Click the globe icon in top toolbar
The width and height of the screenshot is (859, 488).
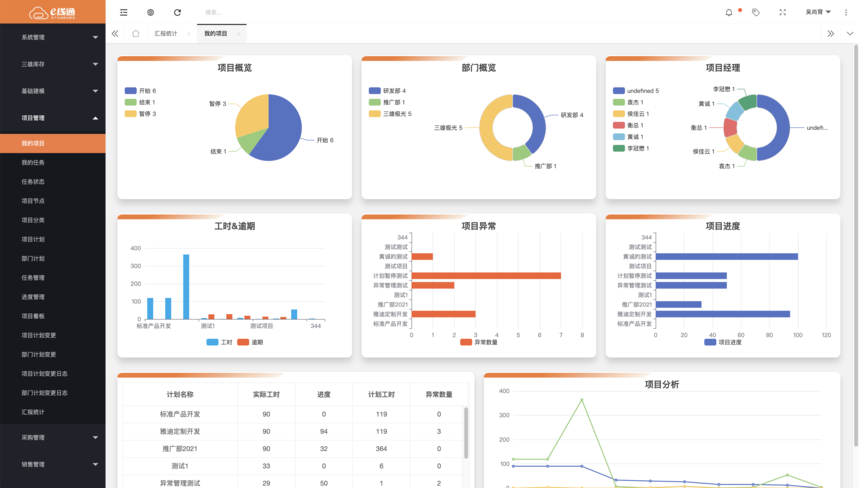tap(151, 12)
